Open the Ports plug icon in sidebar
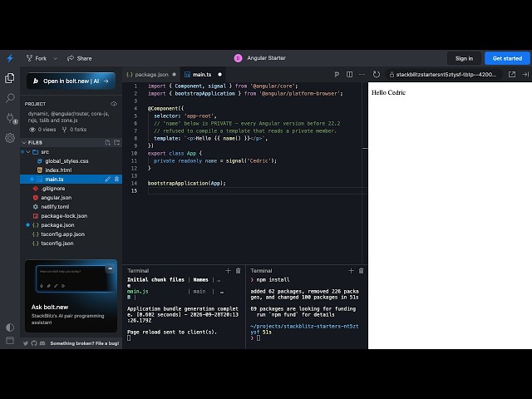The height and width of the screenshot is (399, 532). 10,118
